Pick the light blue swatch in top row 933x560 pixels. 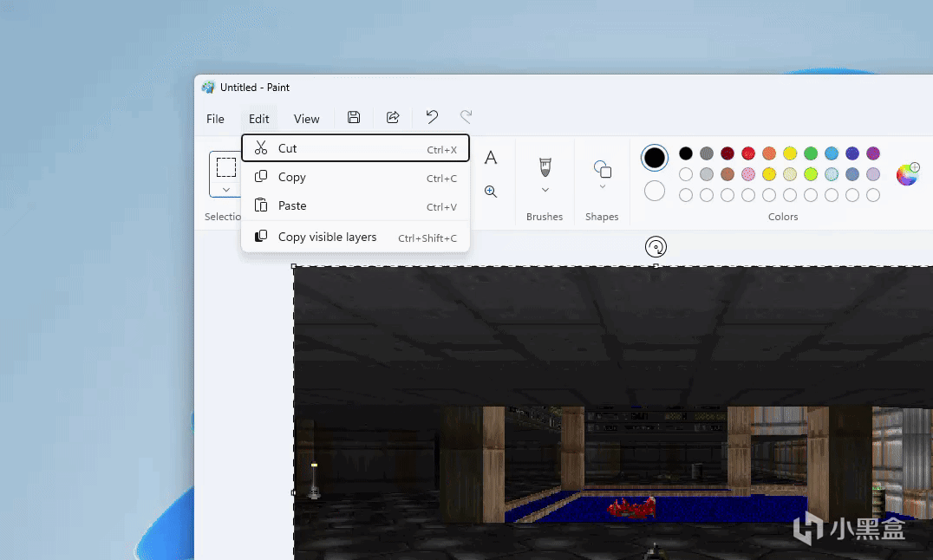[832, 153]
